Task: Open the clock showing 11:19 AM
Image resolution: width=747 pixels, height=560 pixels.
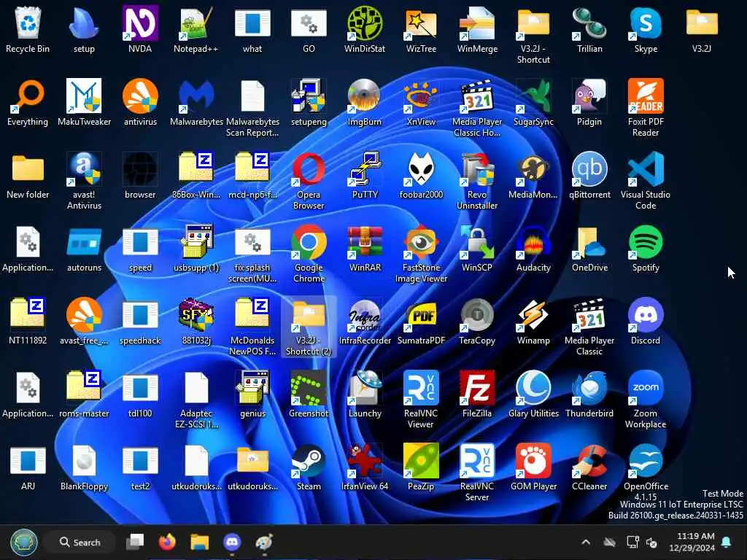Action: (692, 542)
